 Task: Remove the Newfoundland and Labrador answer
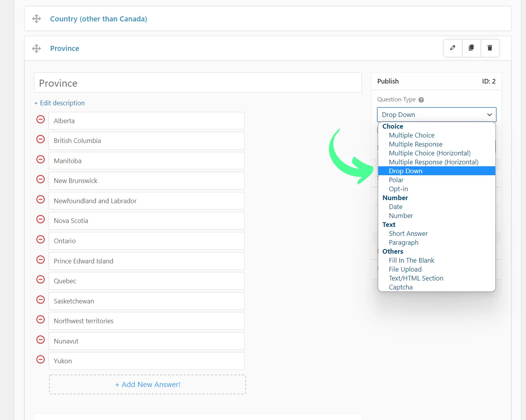(40, 199)
